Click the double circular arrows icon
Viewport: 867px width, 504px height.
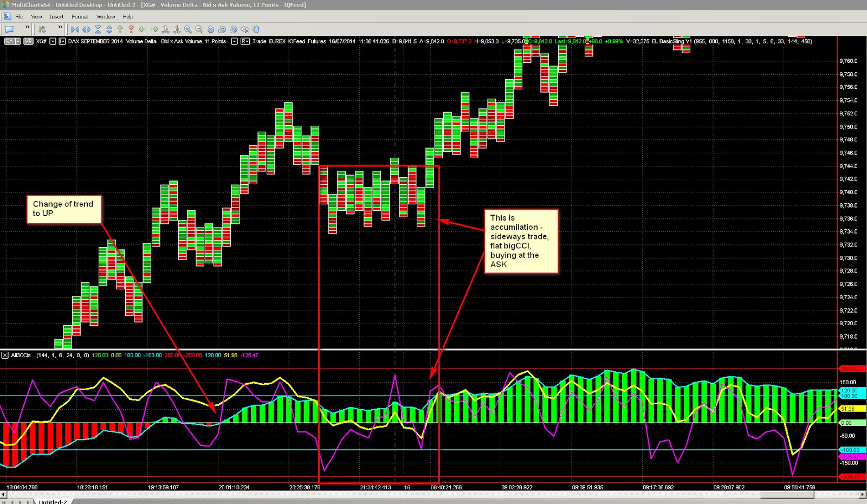[233, 29]
